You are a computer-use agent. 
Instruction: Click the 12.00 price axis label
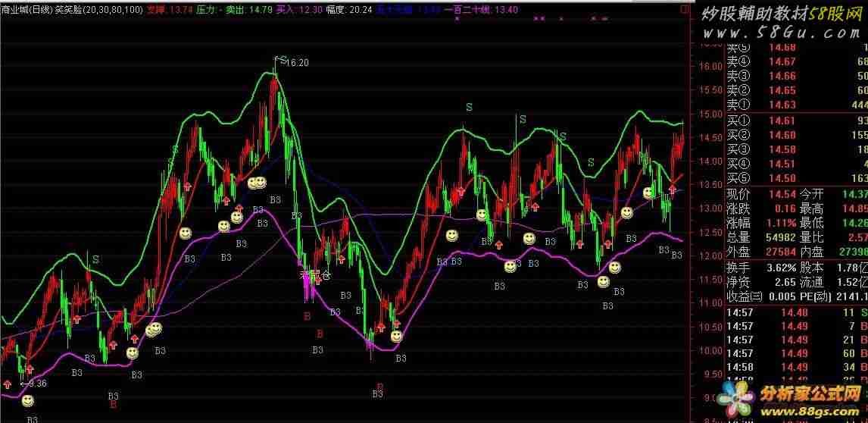pos(710,256)
